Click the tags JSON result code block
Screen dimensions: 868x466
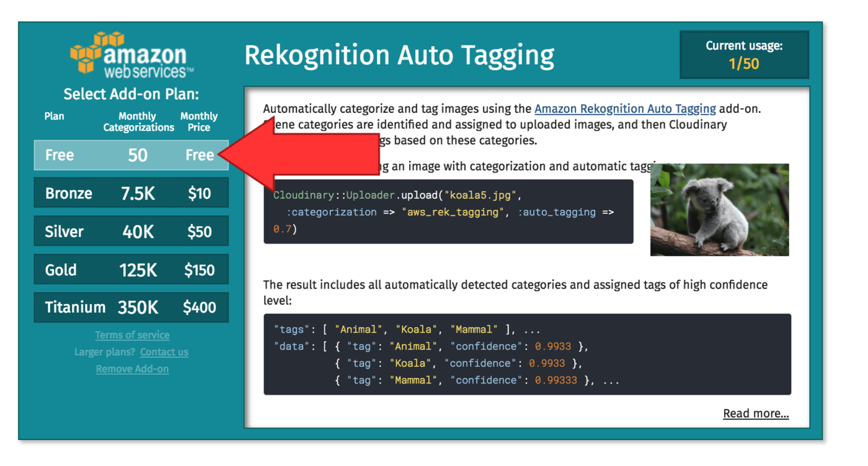coord(527,354)
